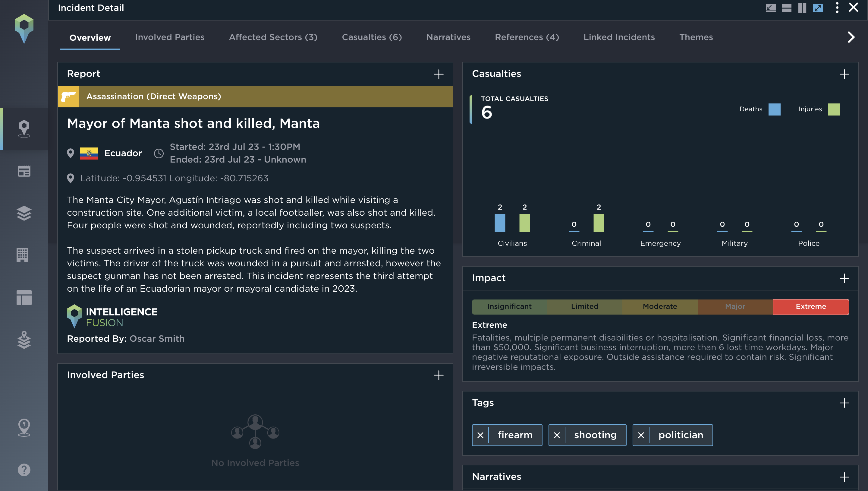Image resolution: width=868 pixels, height=491 pixels.
Task: Open the location marker icon near sidebar bottom
Action: coord(24,428)
